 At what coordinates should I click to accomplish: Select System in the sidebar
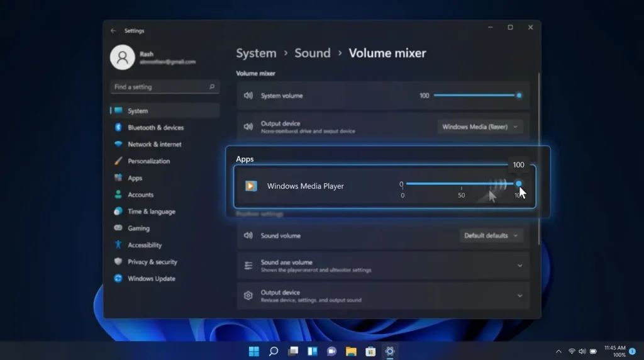pos(165,111)
